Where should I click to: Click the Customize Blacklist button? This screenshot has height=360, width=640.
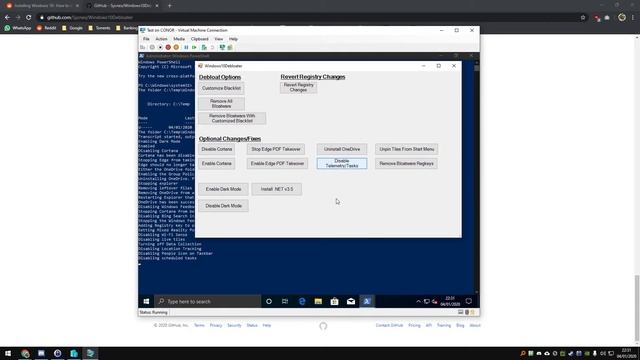(x=221, y=88)
